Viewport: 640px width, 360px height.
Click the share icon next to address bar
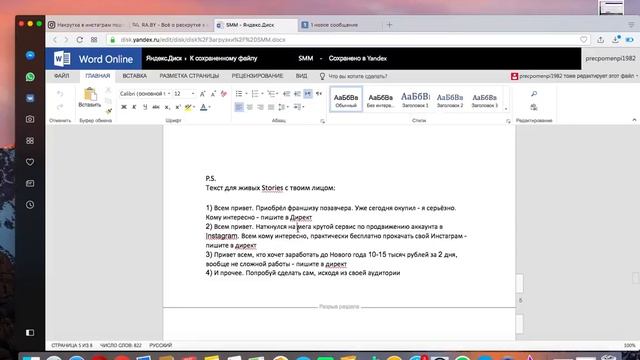pyautogui.click(x=600, y=40)
